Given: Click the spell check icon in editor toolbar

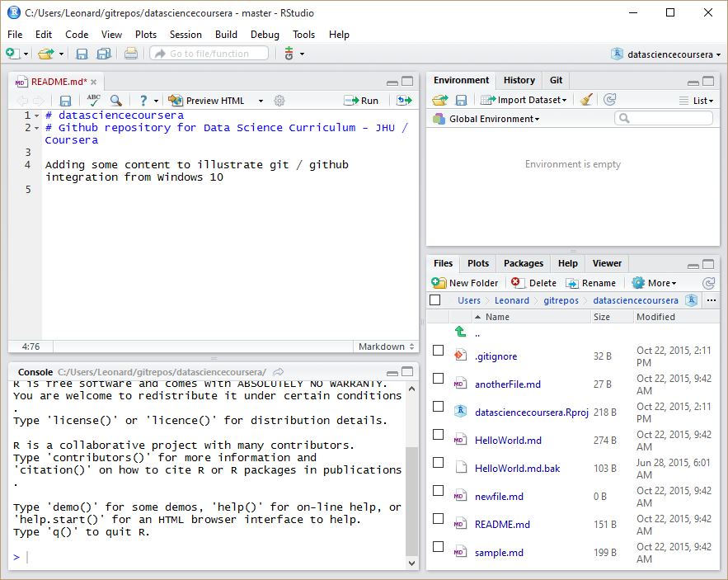Looking at the screenshot, I should [93, 101].
